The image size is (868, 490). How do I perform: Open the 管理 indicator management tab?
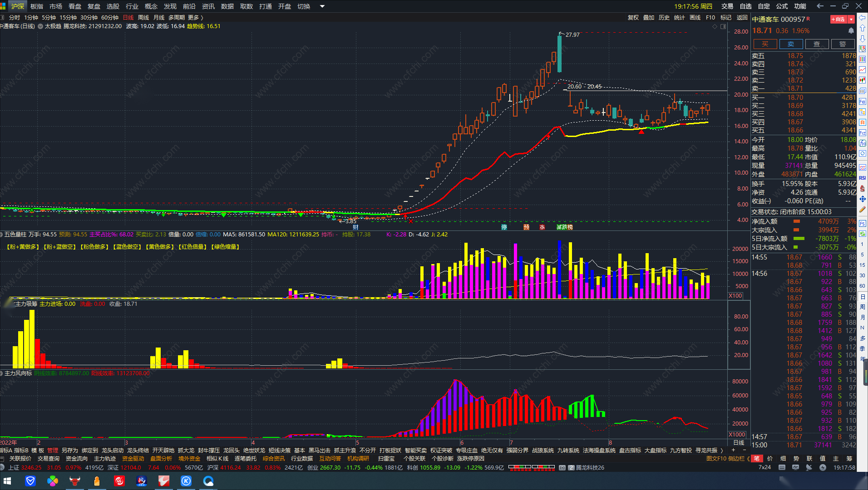click(53, 451)
